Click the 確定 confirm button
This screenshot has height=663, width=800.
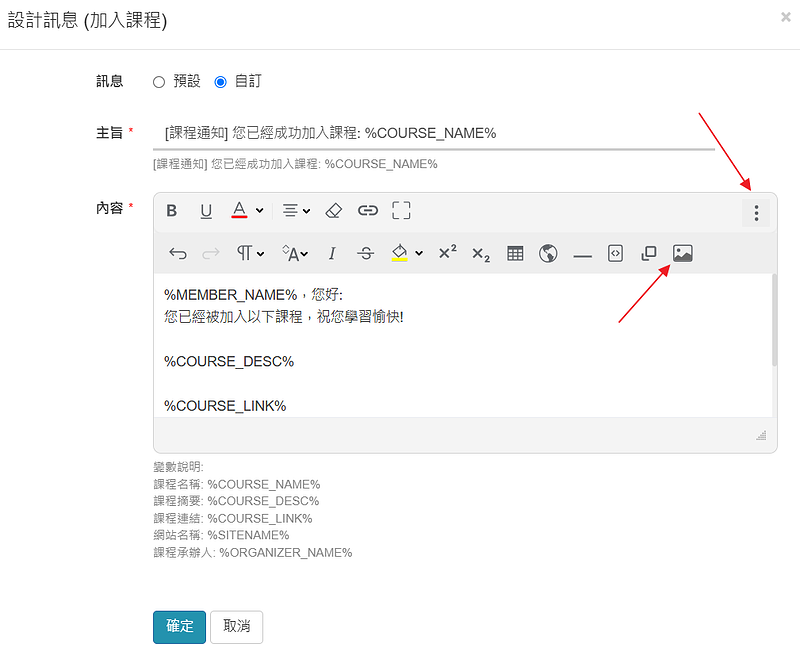180,627
